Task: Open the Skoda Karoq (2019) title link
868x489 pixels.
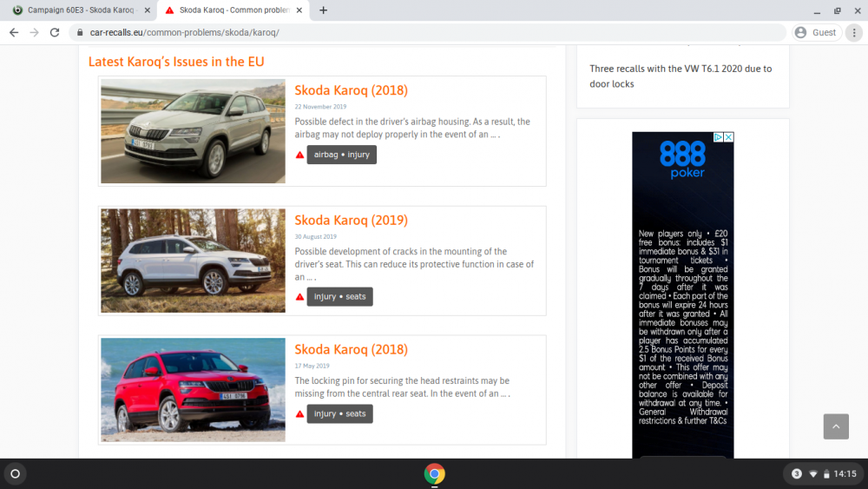Action: [351, 221]
